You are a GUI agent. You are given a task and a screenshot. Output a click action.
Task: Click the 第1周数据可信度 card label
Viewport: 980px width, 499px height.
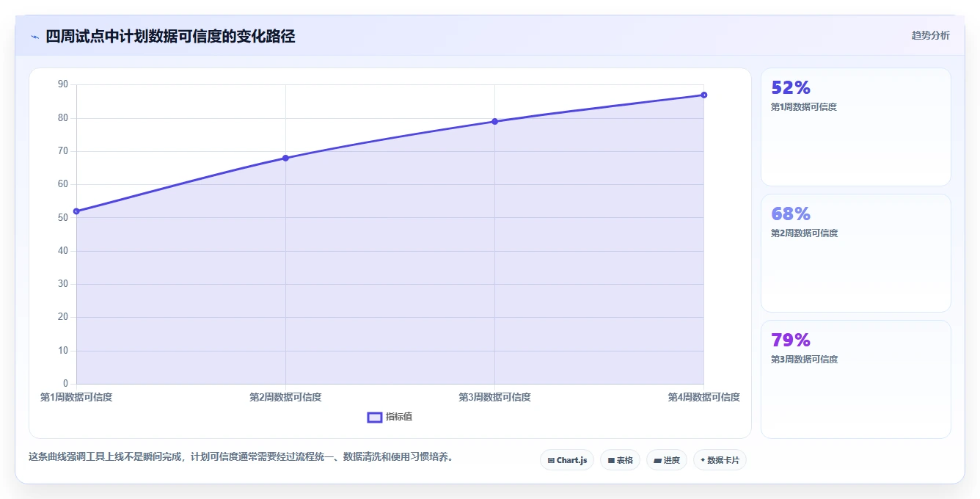(x=804, y=107)
